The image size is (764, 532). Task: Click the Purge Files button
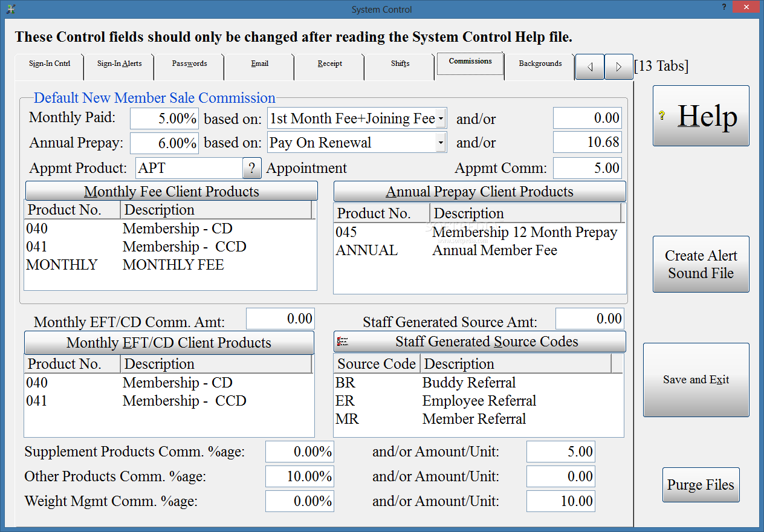click(x=701, y=485)
